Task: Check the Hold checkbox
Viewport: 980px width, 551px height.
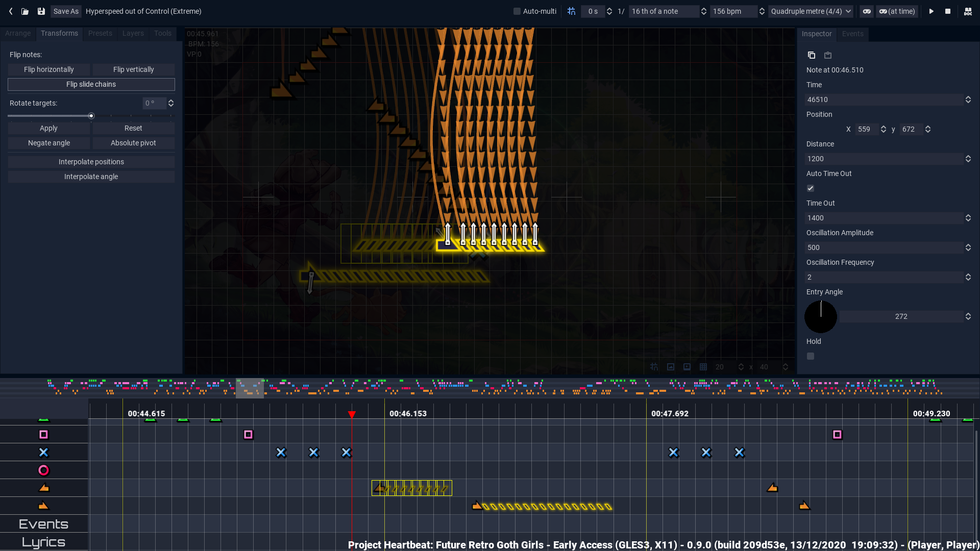Action: click(x=811, y=356)
